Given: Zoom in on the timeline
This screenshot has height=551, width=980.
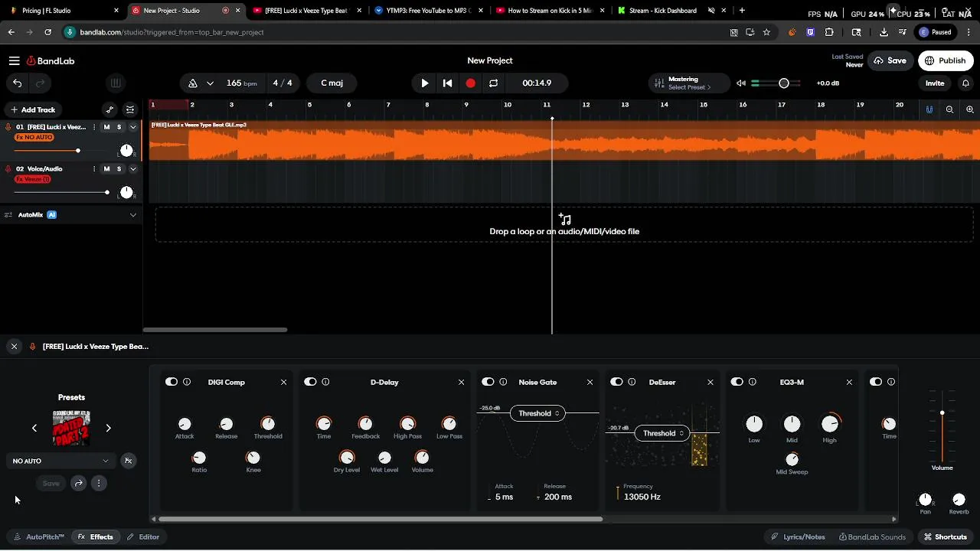Looking at the screenshot, I should tap(970, 109).
